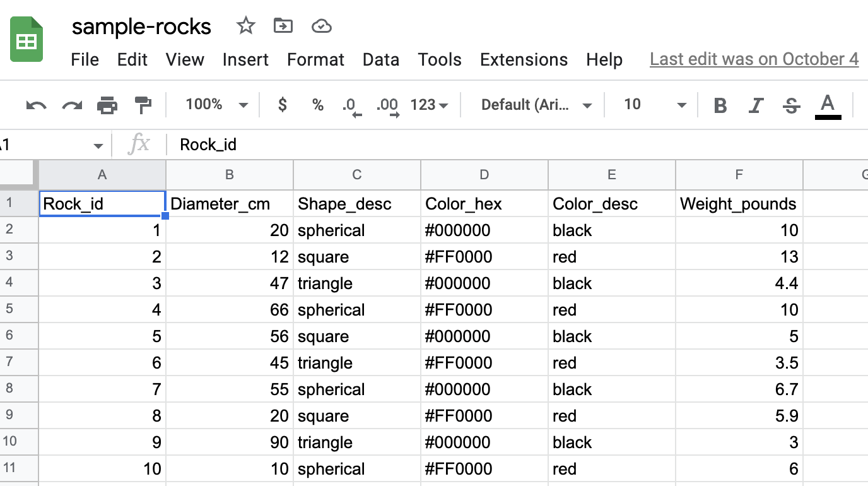Click the sample-rocks document title
The width and height of the screenshot is (868, 486).
(x=141, y=27)
